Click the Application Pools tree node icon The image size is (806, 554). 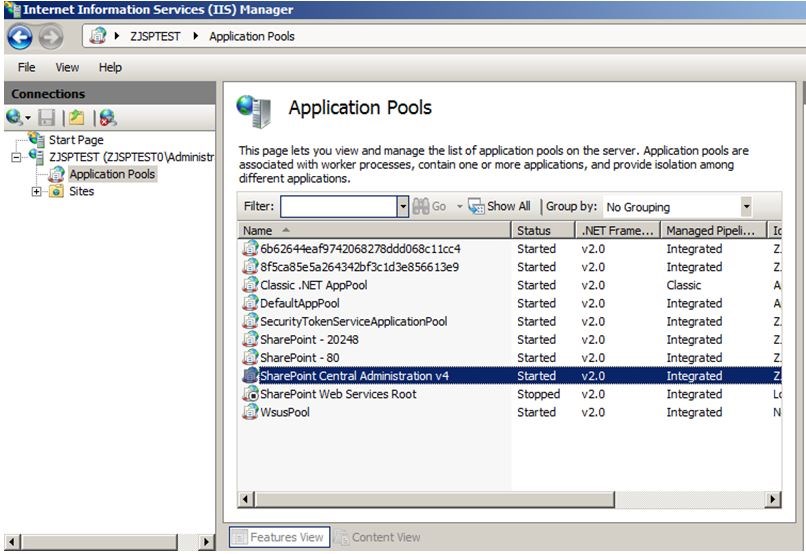tap(56, 174)
